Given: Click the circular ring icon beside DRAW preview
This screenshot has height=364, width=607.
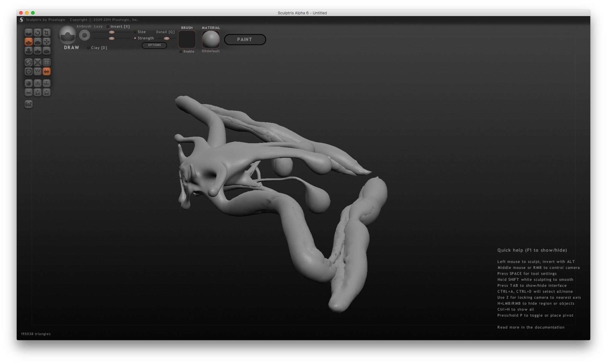Looking at the screenshot, I should 85,36.
